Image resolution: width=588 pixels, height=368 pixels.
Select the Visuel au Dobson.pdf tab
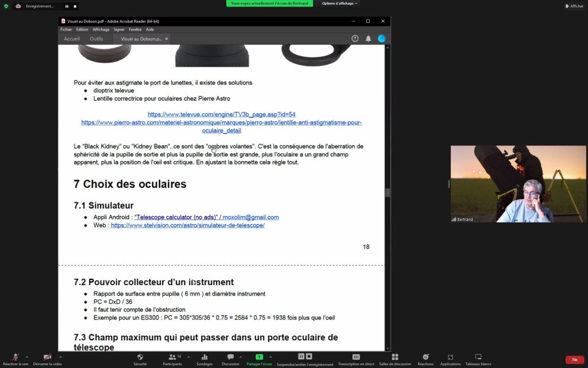[x=141, y=39]
